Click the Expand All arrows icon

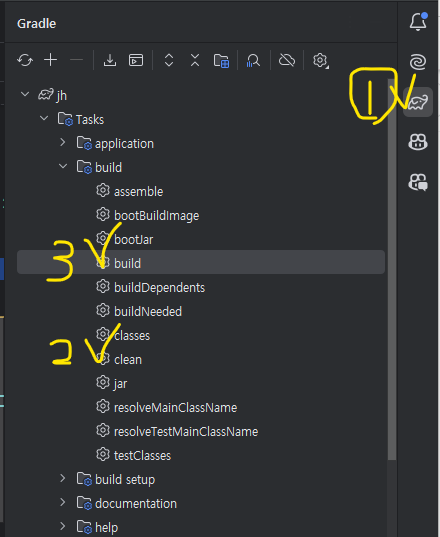(169, 60)
